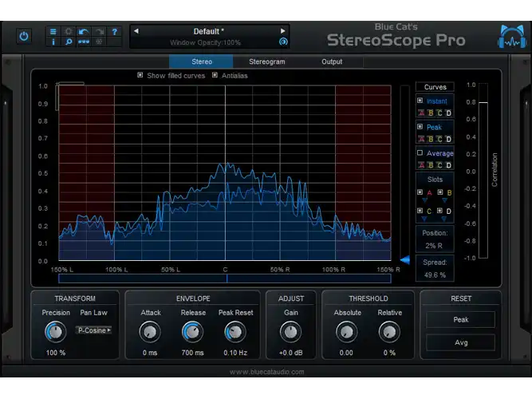Toggle the slot B checkbox

(x=440, y=192)
